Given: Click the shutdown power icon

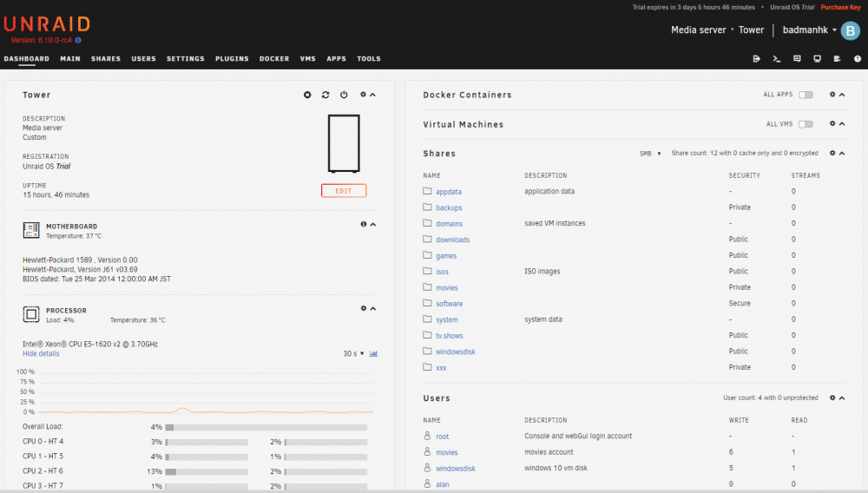Looking at the screenshot, I should coord(344,95).
